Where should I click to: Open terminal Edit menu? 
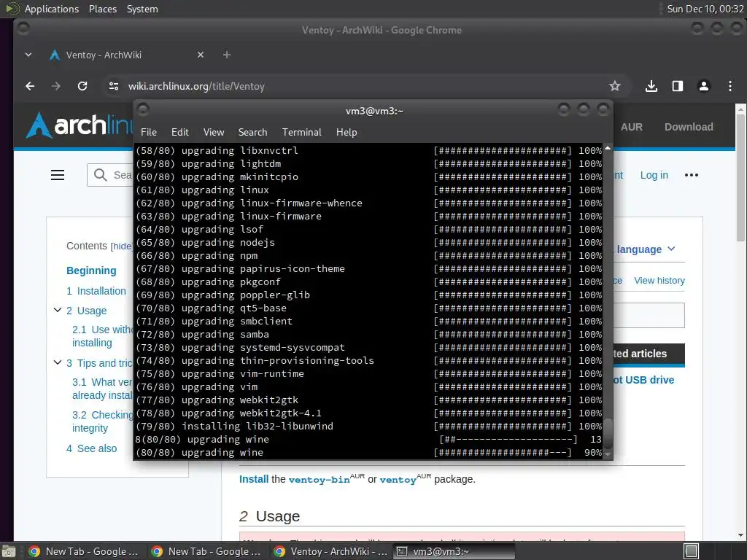180,133
